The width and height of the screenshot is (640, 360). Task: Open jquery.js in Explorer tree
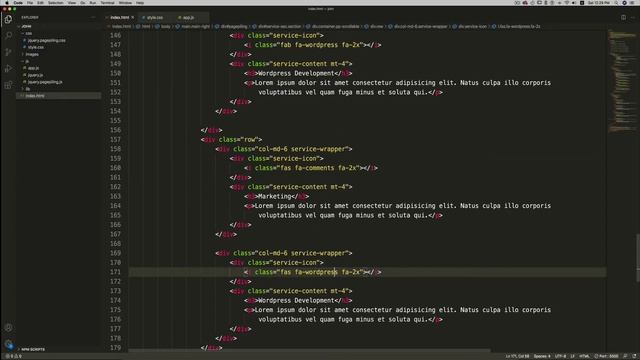[x=36, y=75]
